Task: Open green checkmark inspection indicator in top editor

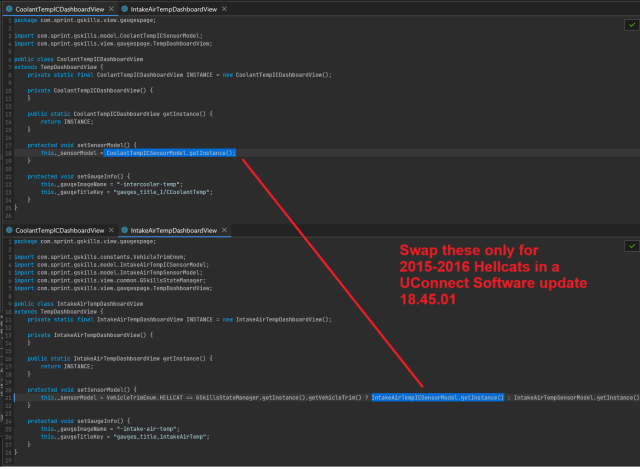Action: click(631, 20)
